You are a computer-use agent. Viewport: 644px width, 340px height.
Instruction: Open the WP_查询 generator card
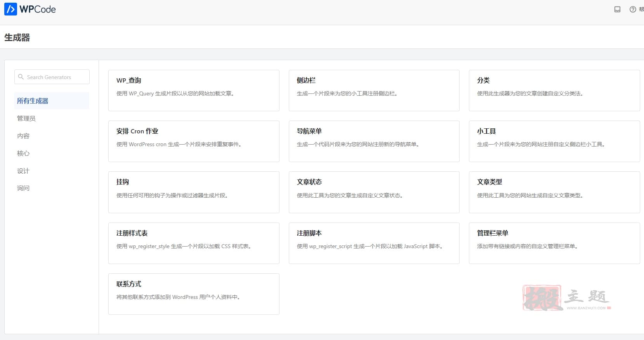[x=194, y=90]
